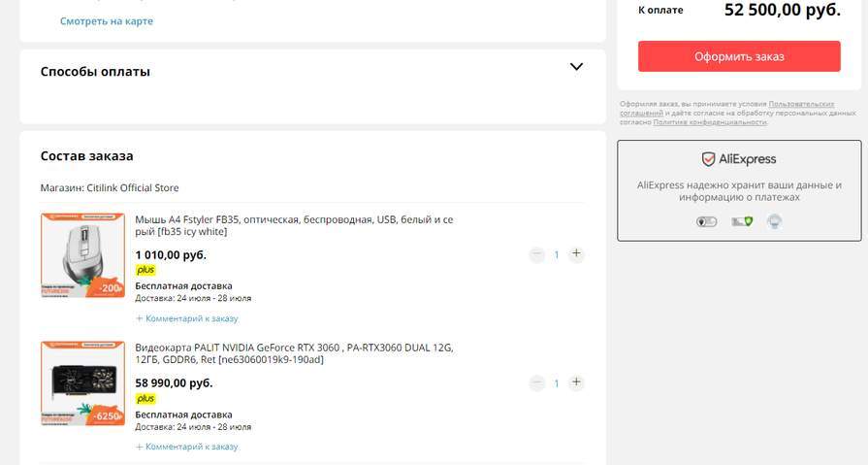Expand the Способы оплаты section chevron

tap(576, 67)
